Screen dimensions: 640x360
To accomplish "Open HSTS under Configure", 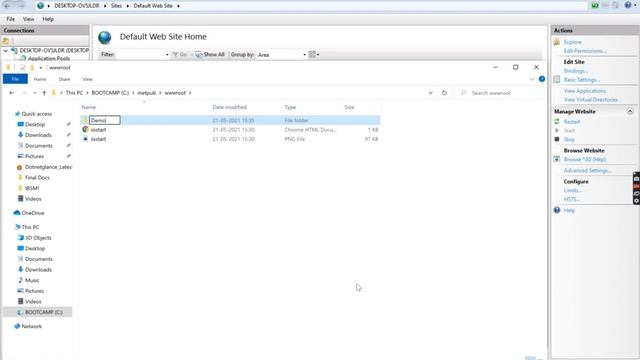I will click(571, 200).
